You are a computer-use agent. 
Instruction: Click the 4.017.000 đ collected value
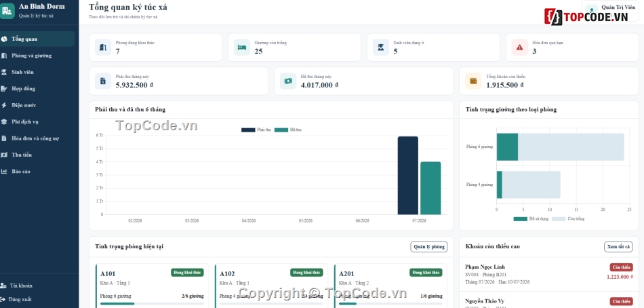tap(319, 85)
